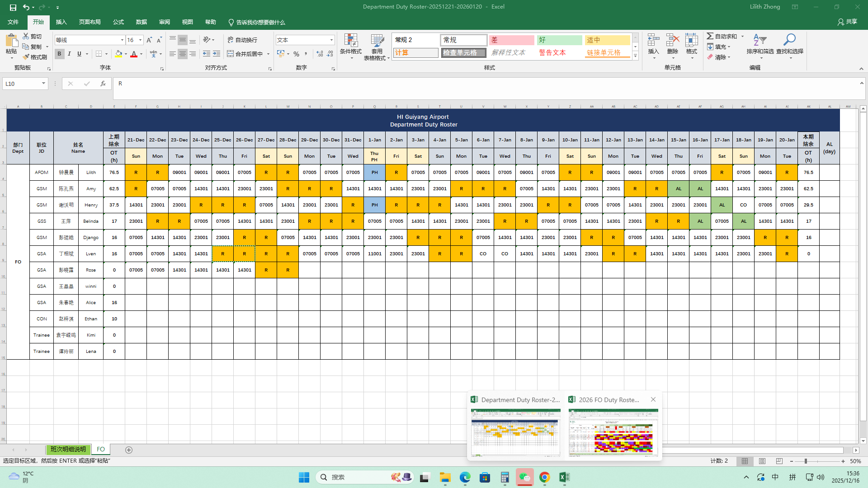Expand the Name Box dropdown arrow

pyautogui.click(x=43, y=84)
